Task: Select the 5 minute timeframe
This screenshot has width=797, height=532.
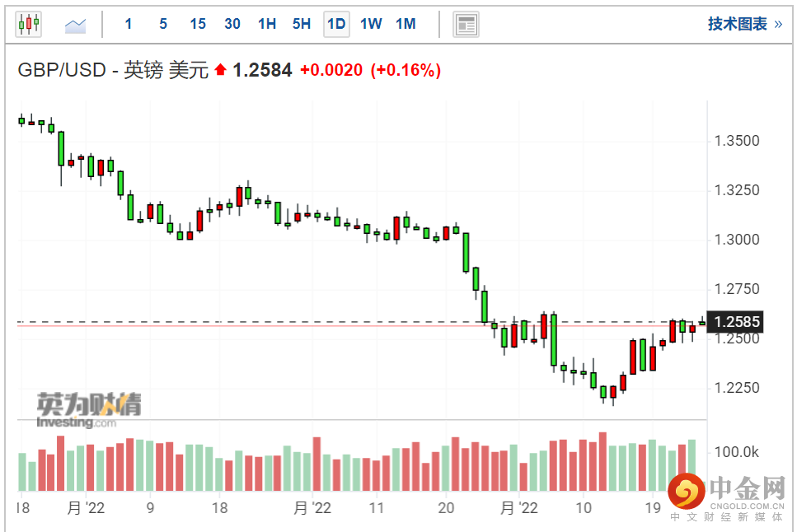Action: pos(163,24)
